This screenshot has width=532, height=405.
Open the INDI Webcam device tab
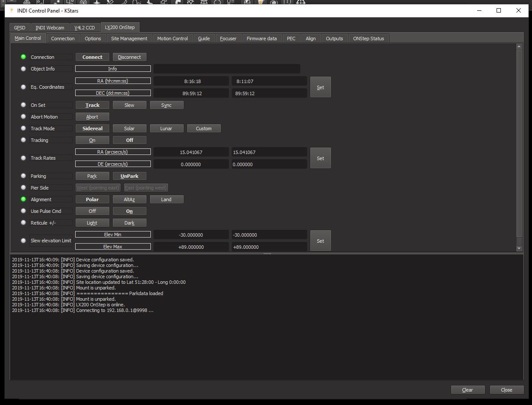pyautogui.click(x=50, y=27)
